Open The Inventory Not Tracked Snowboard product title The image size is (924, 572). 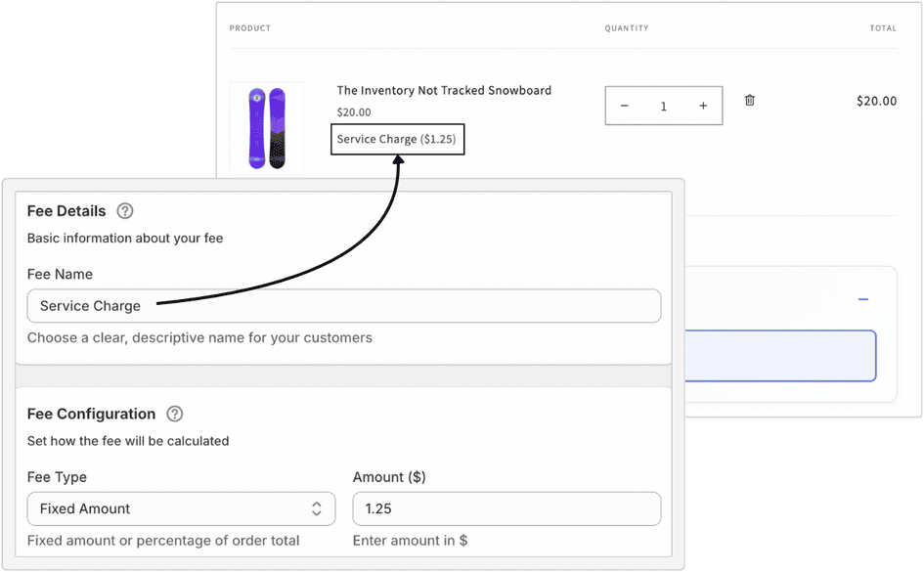point(444,90)
